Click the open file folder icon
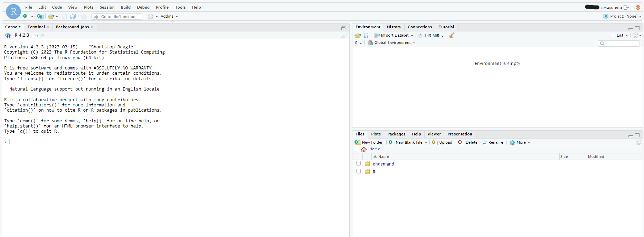 click(51, 16)
